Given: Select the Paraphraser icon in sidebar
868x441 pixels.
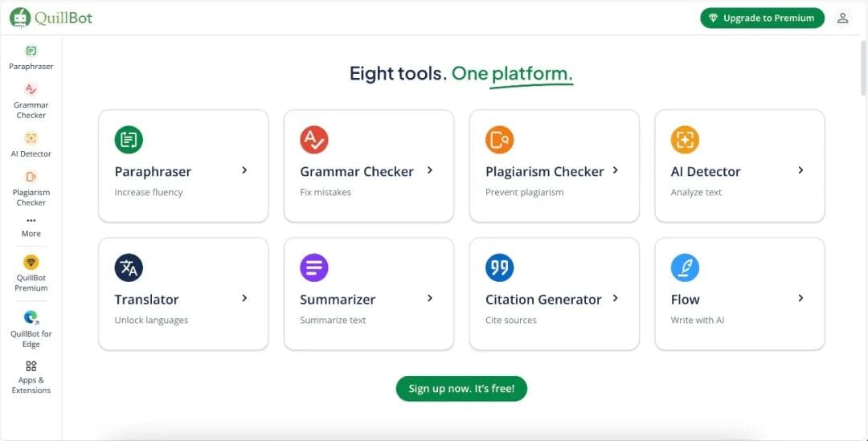Looking at the screenshot, I should tap(31, 51).
